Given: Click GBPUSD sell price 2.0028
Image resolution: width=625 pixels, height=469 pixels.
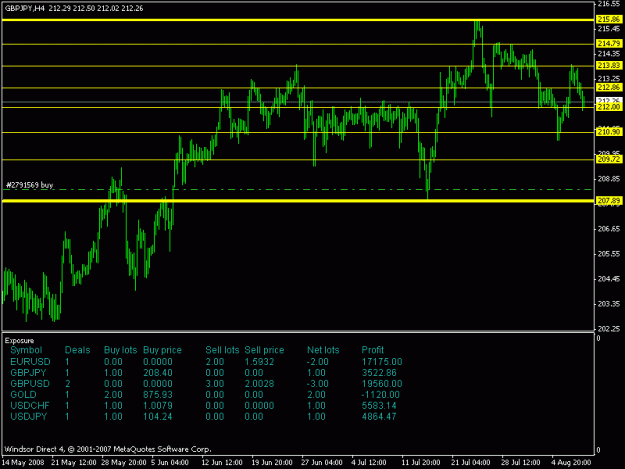Looking at the screenshot, I should coord(259,384).
